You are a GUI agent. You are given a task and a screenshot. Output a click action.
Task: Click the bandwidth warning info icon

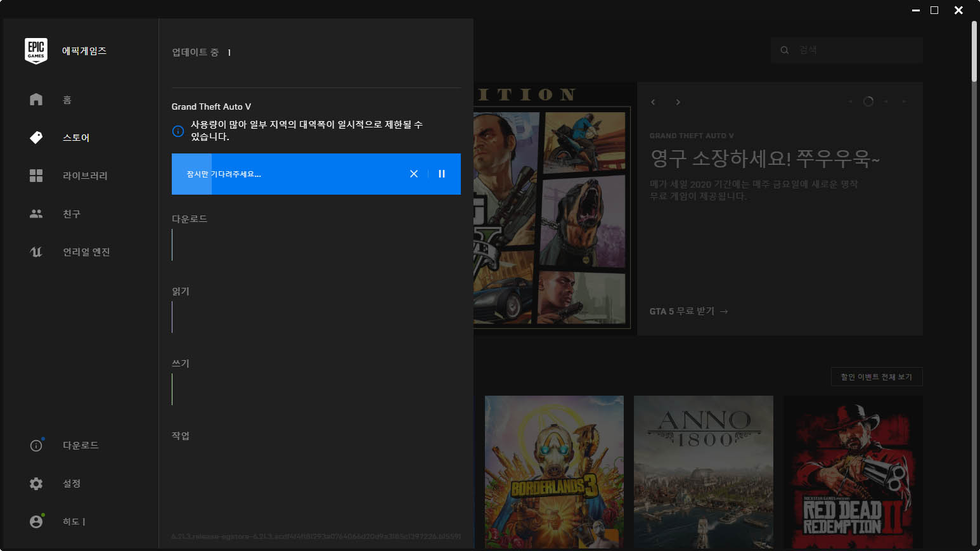point(178,131)
